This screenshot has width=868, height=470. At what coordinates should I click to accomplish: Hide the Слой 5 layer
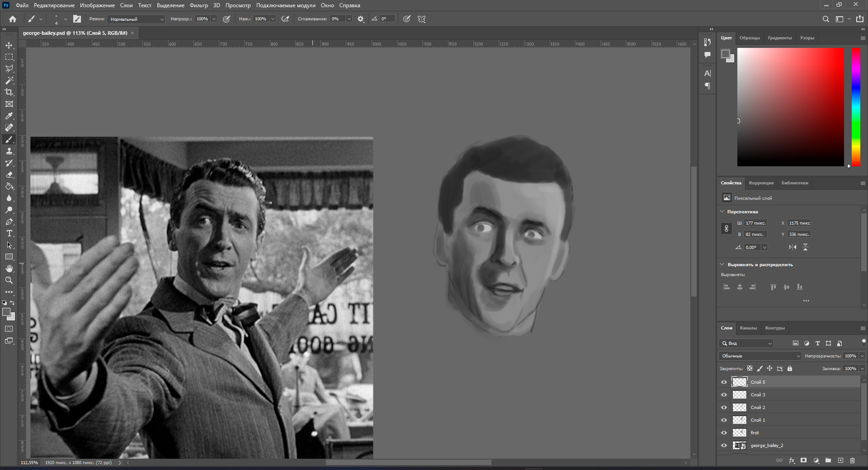[724, 382]
